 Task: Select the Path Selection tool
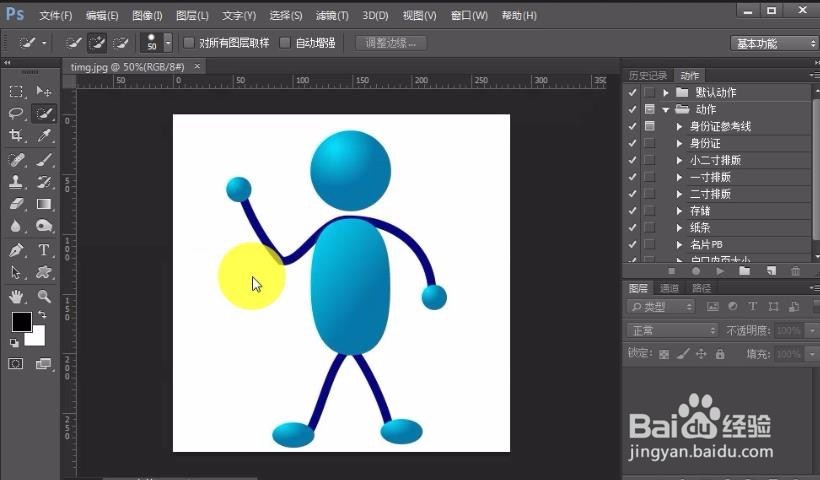tap(16, 272)
